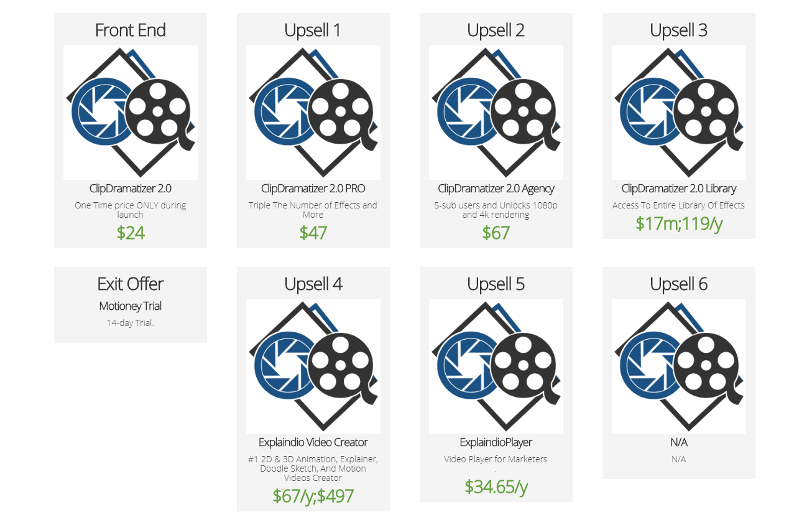Viewport: 812px width, 522px height.
Task: Click the $34.65/y price text
Action: 496,487
